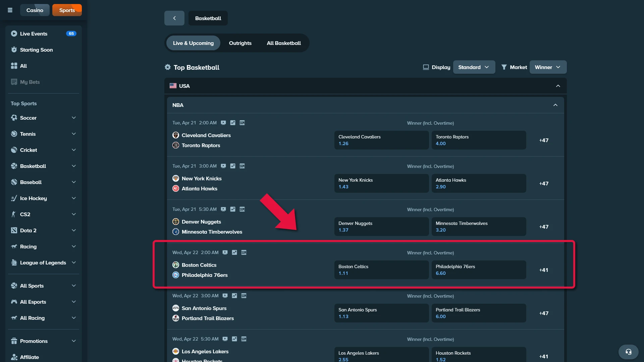Pick Denver Nuggets at 1.37
Screen dimensions: 644x362
[x=382, y=227]
